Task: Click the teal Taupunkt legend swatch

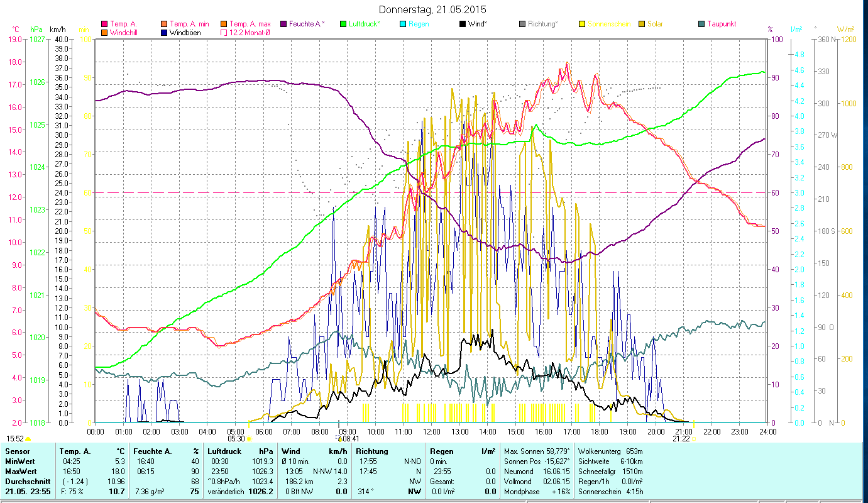Action: click(x=701, y=24)
